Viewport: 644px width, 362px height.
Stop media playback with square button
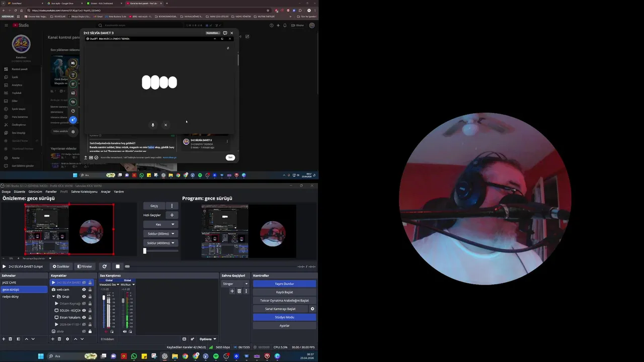[118, 266]
